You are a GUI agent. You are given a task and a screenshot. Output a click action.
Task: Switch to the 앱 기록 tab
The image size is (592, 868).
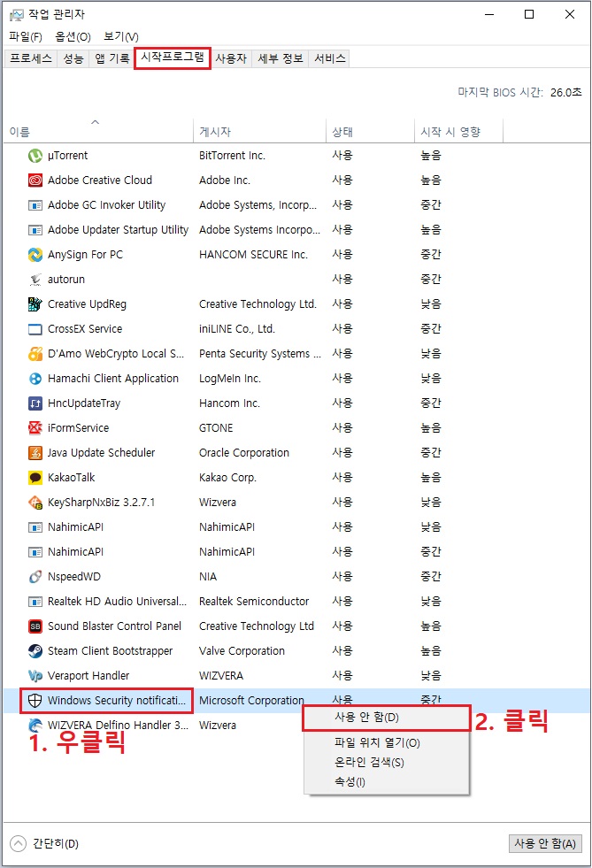111,58
